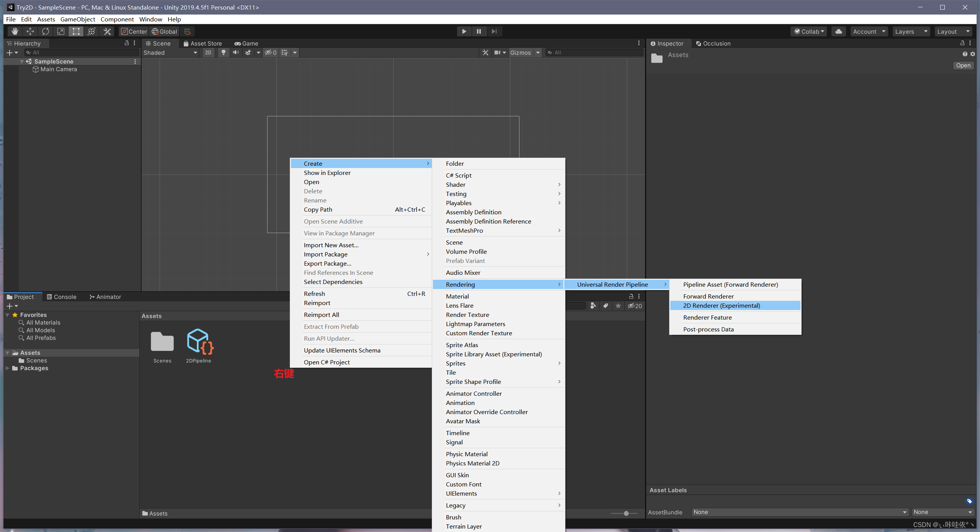Screen dimensions: 980x532
Task: Switch to the Occlusion tab
Action: [x=713, y=43]
